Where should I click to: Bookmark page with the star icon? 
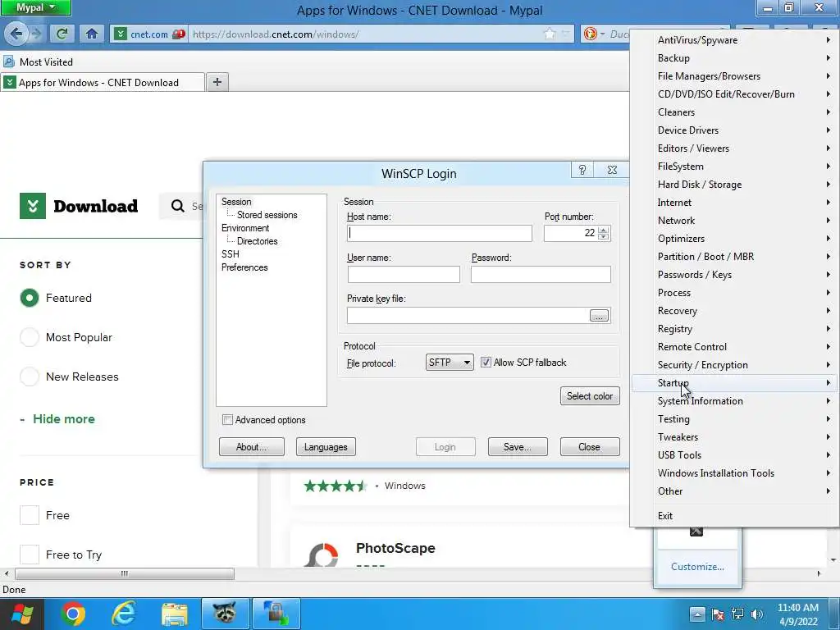[x=550, y=34]
